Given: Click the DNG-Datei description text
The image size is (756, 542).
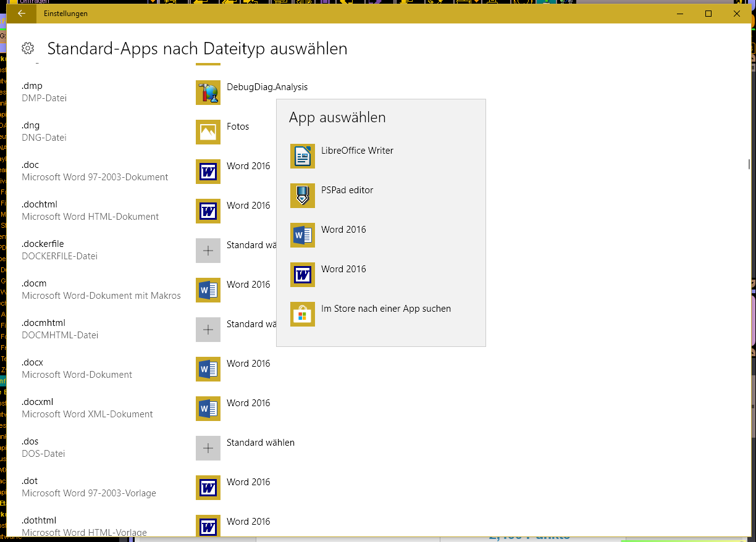Looking at the screenshot, I should [44, 138].
